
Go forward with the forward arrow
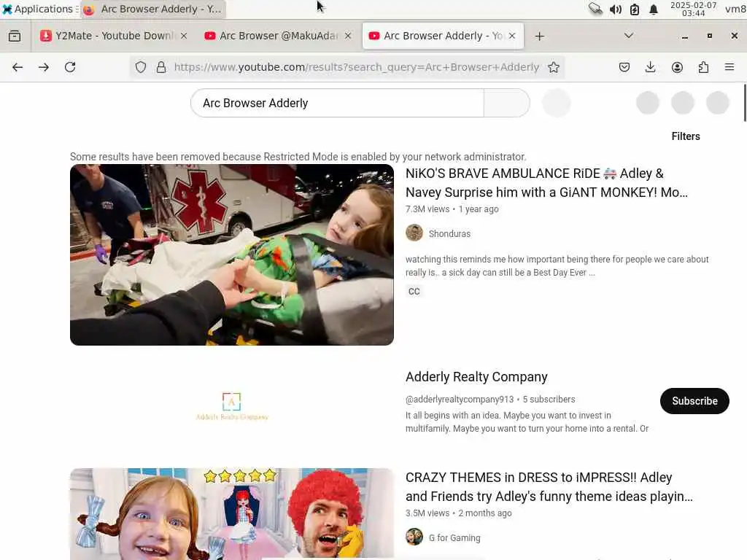[44, 67]
